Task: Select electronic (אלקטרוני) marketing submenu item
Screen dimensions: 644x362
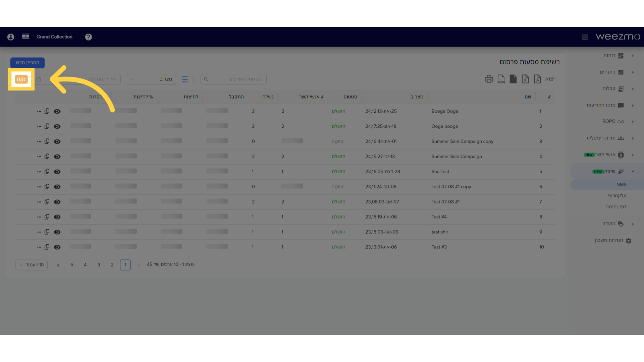Action: (617, 196)
